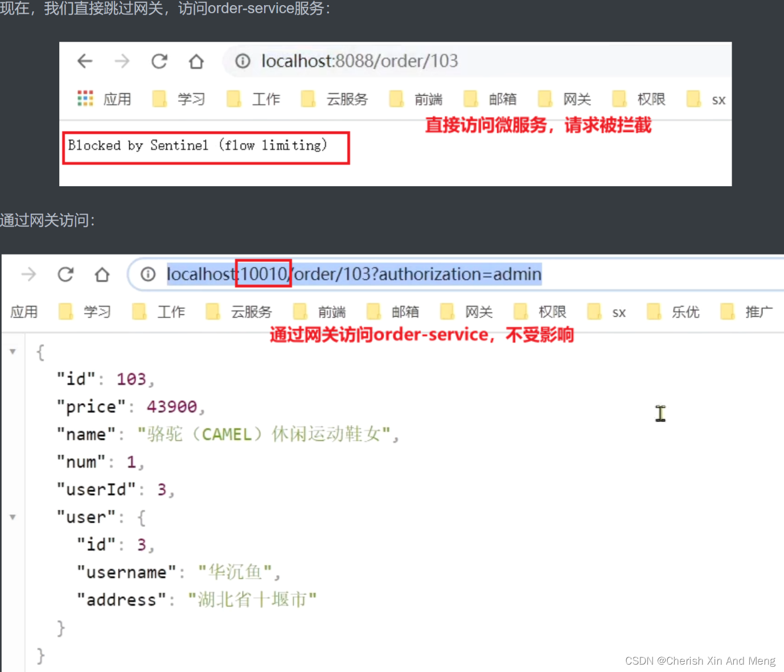The height and width of the screenshot is (672, 784).
Task: Open 邮箱 bookmark folder in the lower browser
Action: (393, 312)
